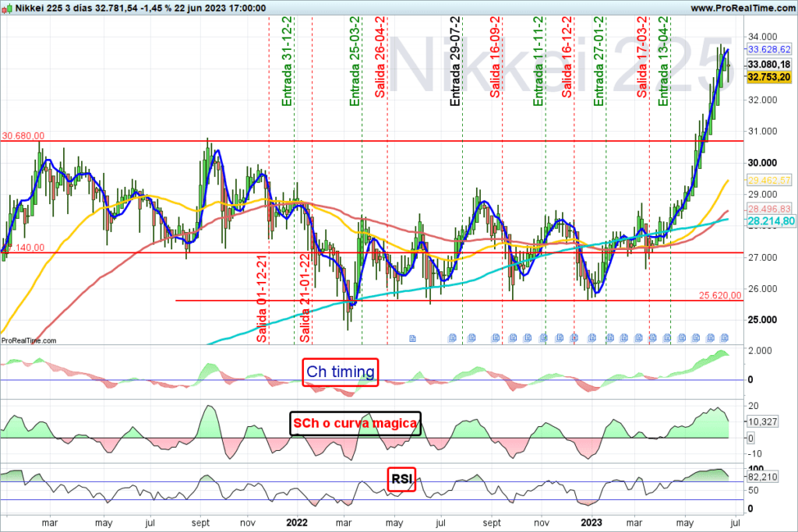Viewport: 798px width, 532px height.
Task: Click the 'Entrada 27-01-2' vertical label
Action: [x=599, y=61]
